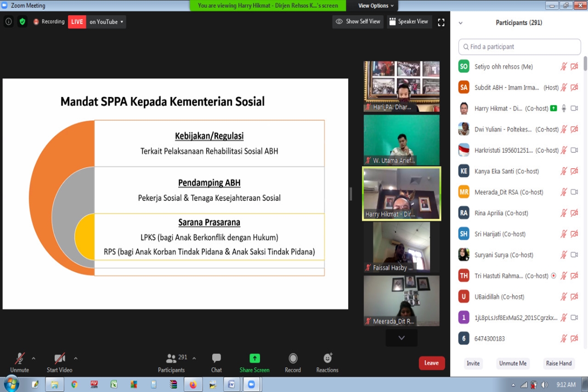Click Dwi Yuliani's muted microphone icon

(x=564, y=129)
